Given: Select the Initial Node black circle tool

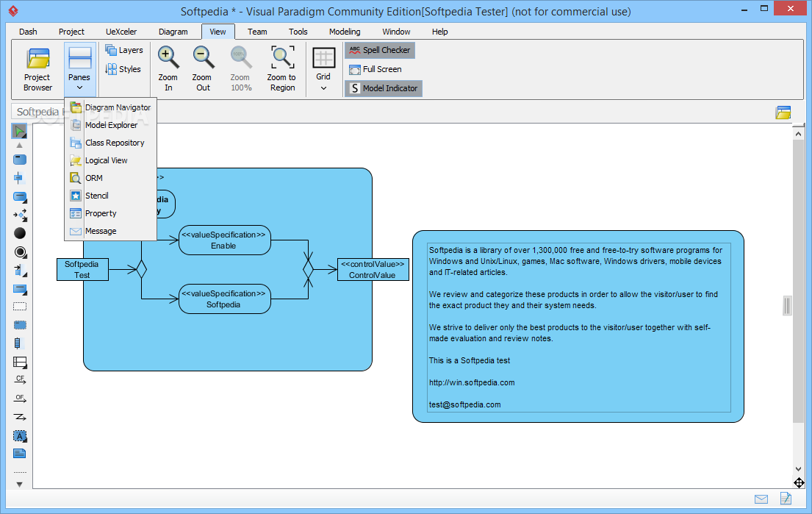Looking at the screenshot, I should click(x=20, y=233).
